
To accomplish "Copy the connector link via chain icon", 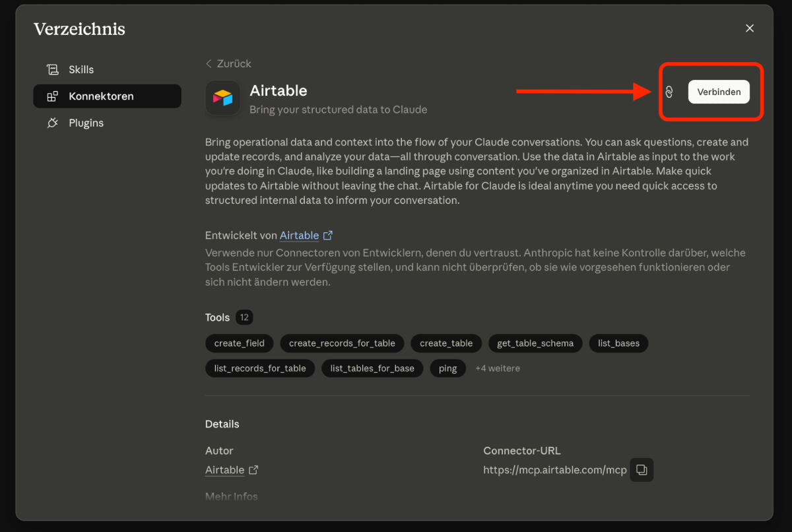I will [x=669, y=92].
